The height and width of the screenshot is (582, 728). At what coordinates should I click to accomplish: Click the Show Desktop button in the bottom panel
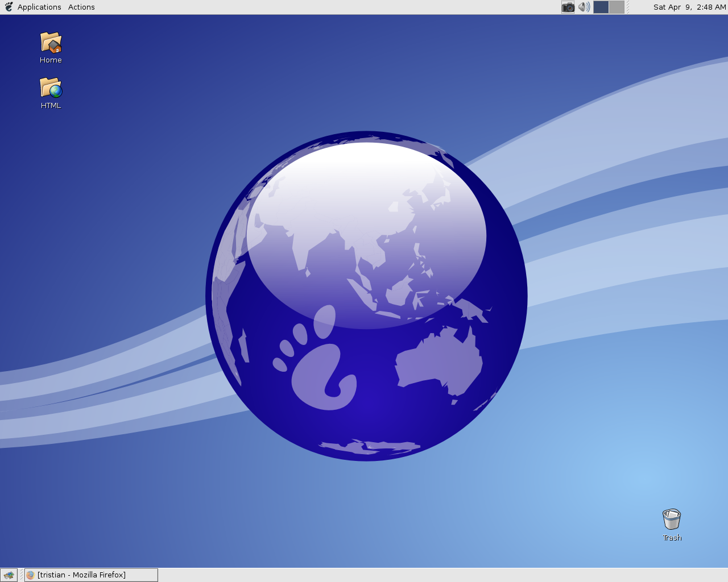click(9, 575)
